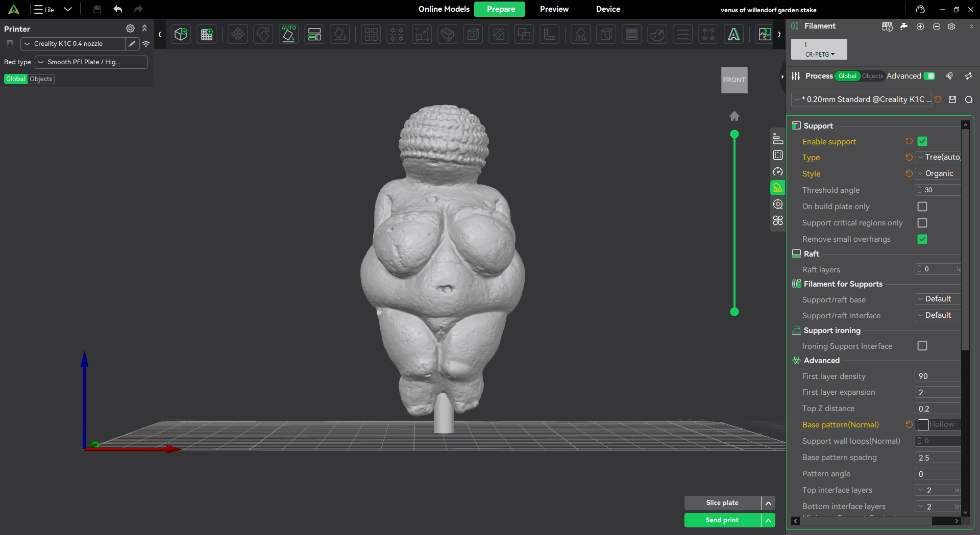The image size is (980, 535).
Task: Click the undo arrow in title bar
Action: click(118, 9)
